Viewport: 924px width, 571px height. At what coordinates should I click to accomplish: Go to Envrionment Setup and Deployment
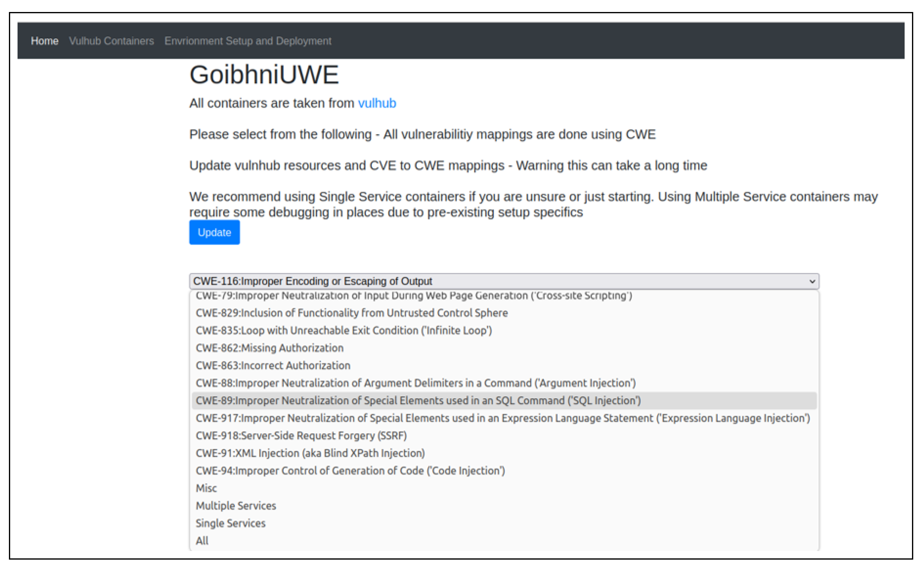(x=248, y=41)
